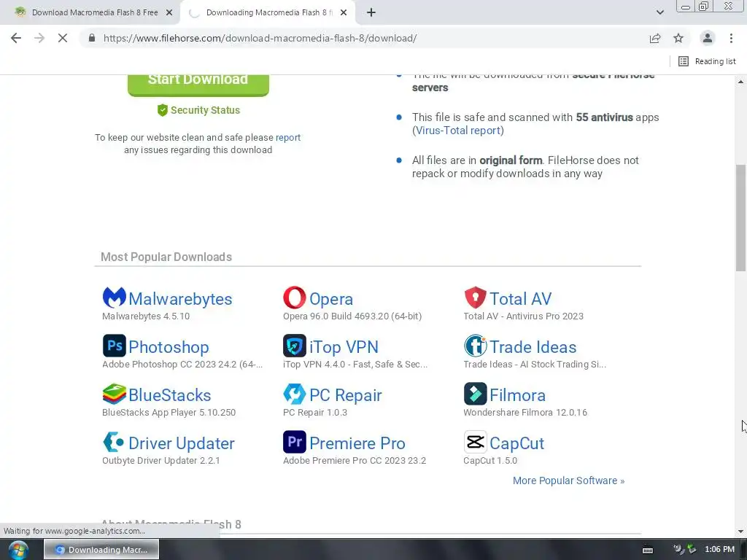This screenshot has width=747, height=560.
Task: Open the Malwarebytes download link
Action: 180,299
